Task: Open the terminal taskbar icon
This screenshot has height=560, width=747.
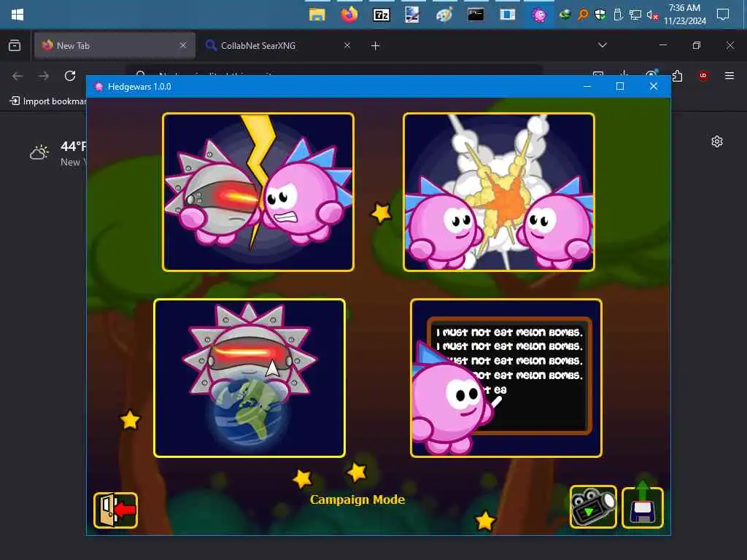Action: [x=476, y=15]
